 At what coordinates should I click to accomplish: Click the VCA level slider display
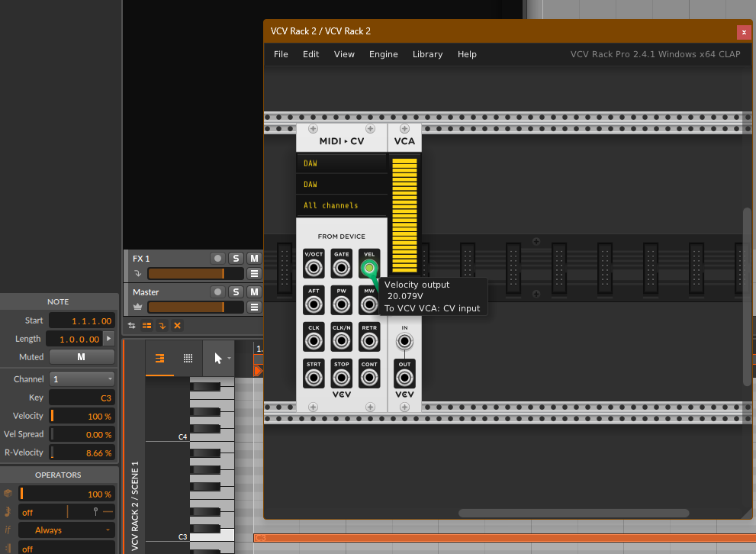[x=404, y=215]
